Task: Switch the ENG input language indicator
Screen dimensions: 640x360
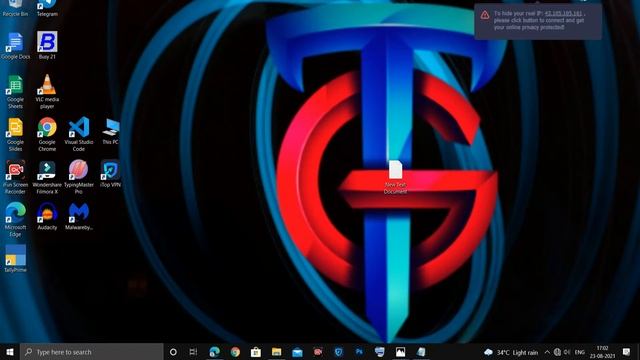Action: pyautogui.click(x=580, y=352)
